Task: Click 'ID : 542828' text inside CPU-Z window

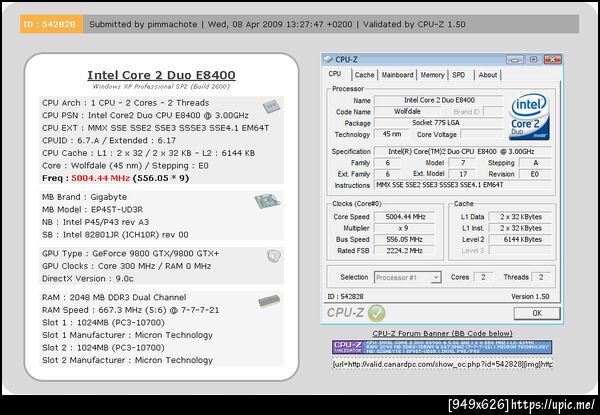Action: coord(346,296)
